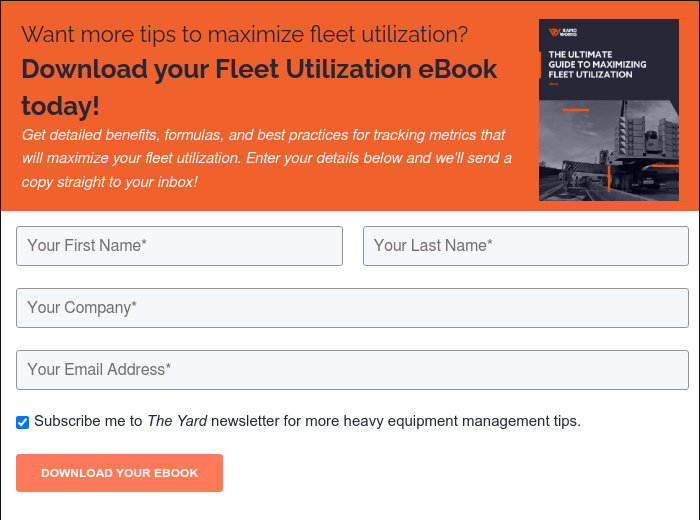
Task: Click cover title "The Ultimate Guide to Maximizing"
Action: pyautogui.click(x=597, y=59)
